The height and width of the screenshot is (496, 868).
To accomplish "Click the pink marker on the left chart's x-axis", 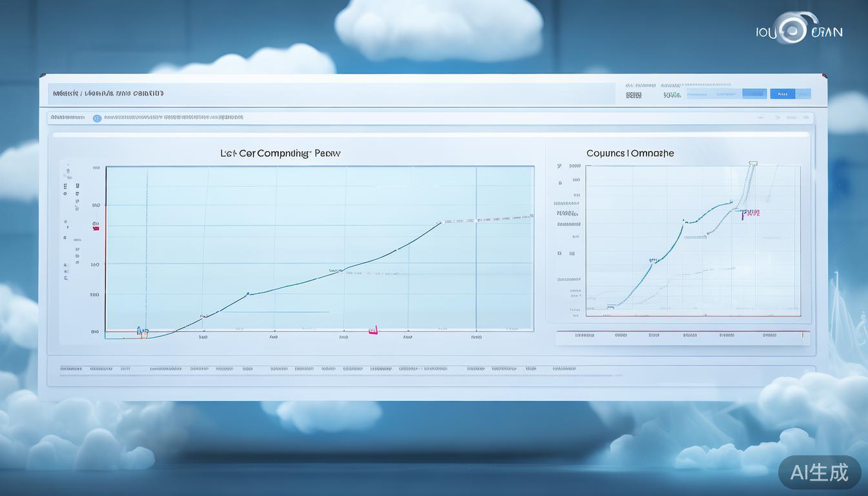I will [x=373, y=331].
